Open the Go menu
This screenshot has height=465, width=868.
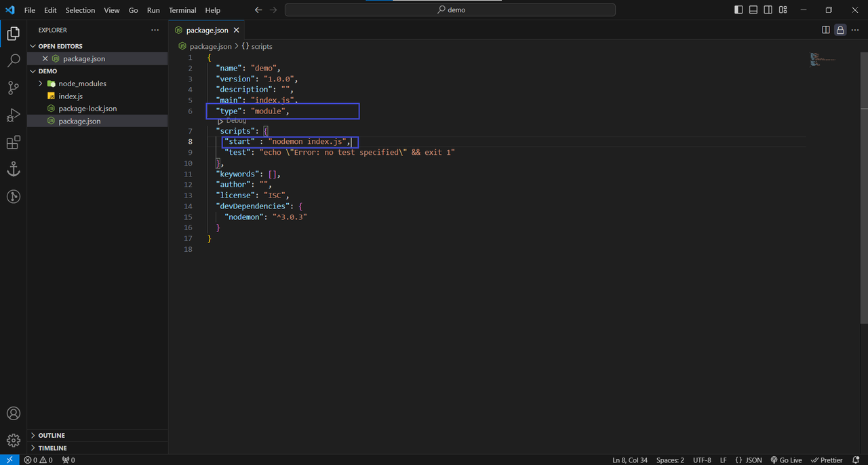134,10
